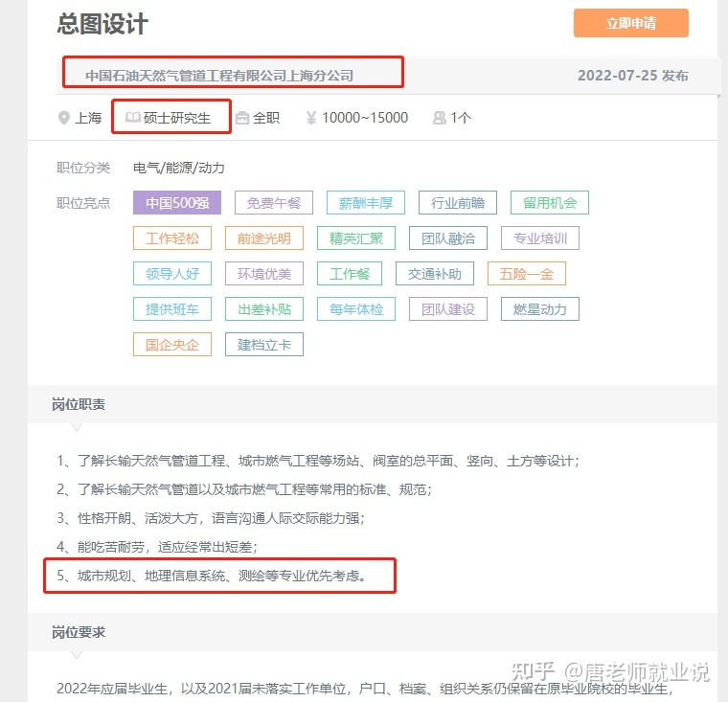
Task: Click the 精英汇聚 tag
Action: pyautogui.click(x=356, y=238)
